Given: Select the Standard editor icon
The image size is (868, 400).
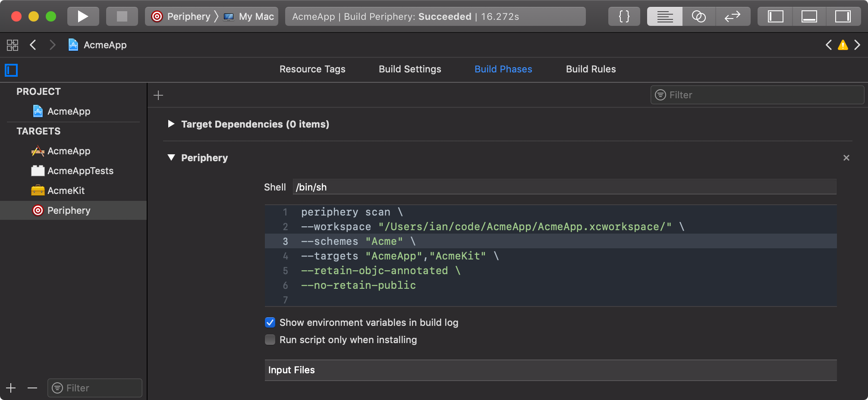Looking at the screenshot, I should point(664,16).
